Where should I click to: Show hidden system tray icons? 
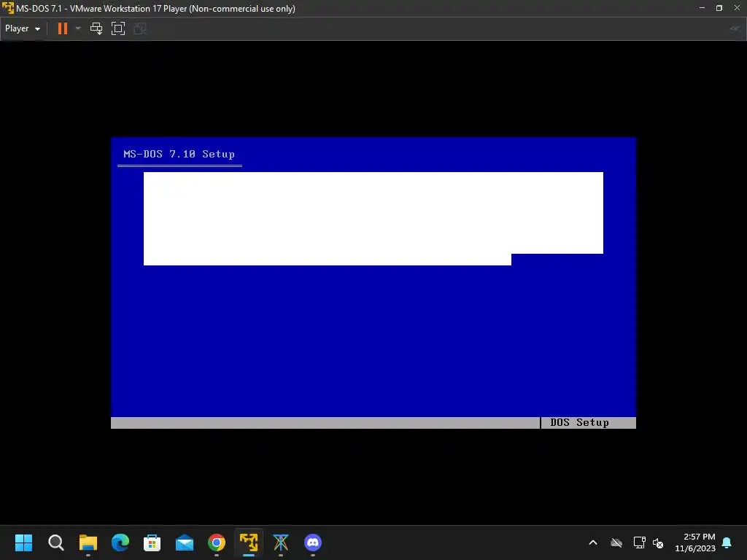click(x=593, y=542)
